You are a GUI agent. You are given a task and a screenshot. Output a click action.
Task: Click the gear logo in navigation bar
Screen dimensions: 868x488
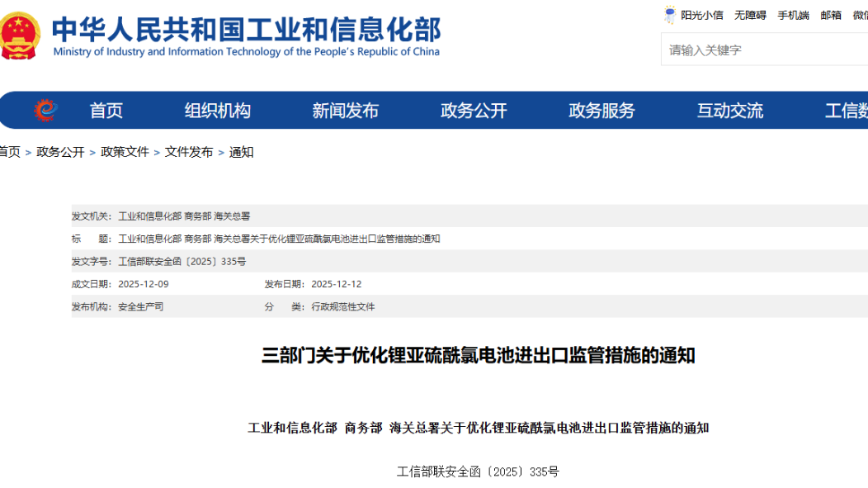[x=45, y=111]
